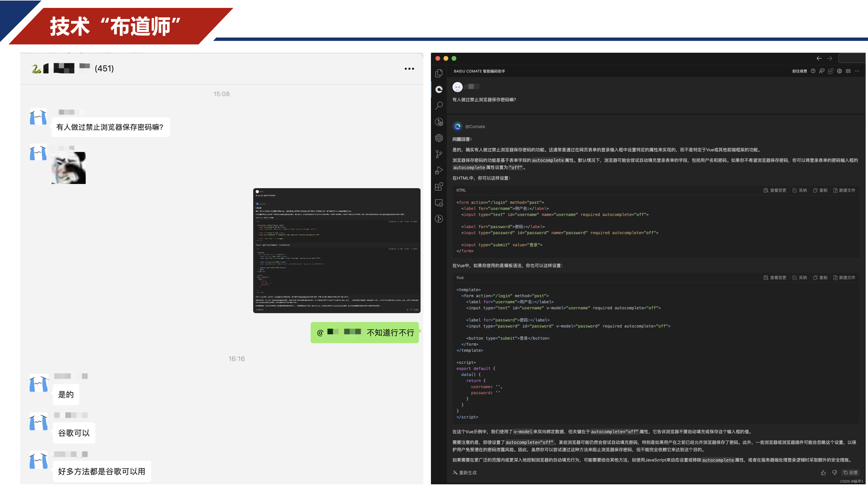Click the blurred meme image in chat

(x=69, y=168)
